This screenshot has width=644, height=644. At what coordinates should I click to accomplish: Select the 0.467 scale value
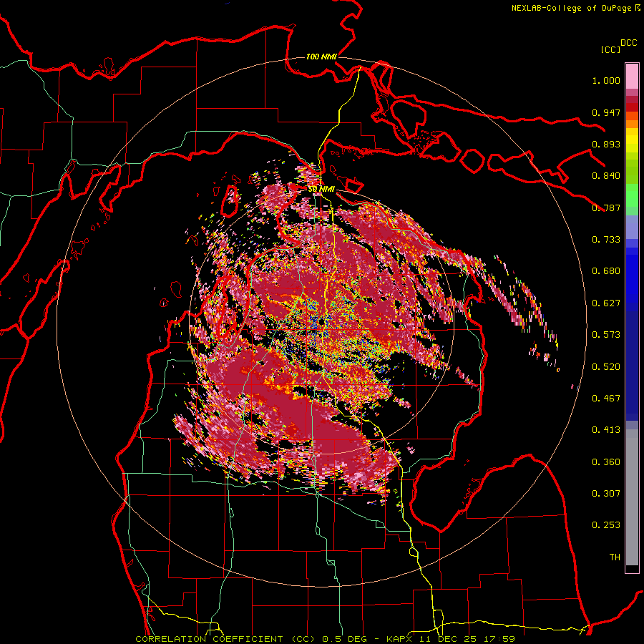[x=606, y=399]
